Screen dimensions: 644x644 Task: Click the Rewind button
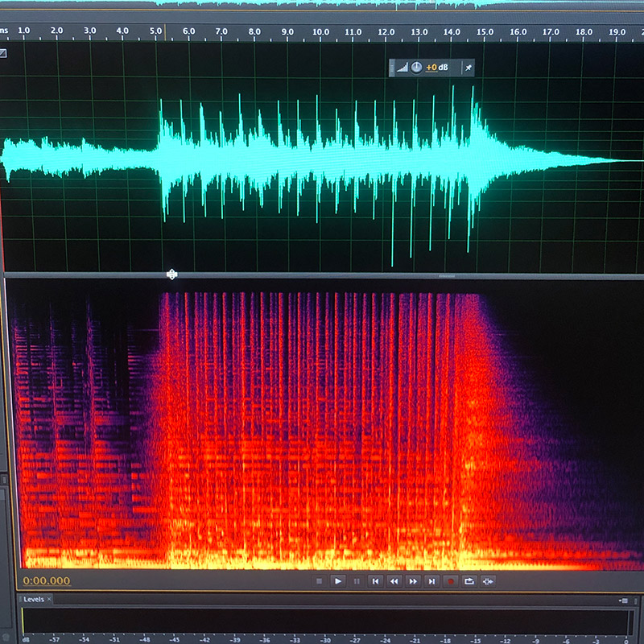click(x=394, y=580)
